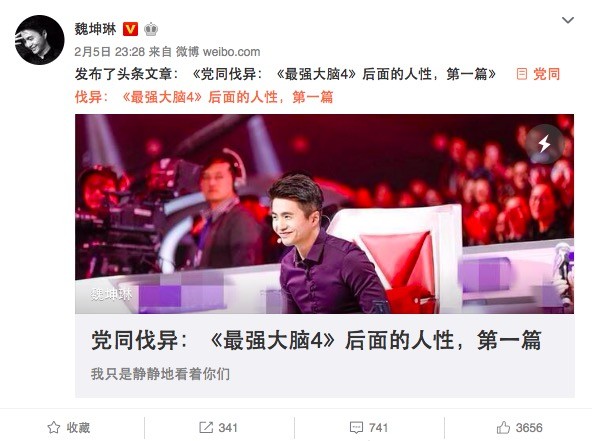The image size is (592, 441).
Task: Click the star favorite icon
Action: 54,427
